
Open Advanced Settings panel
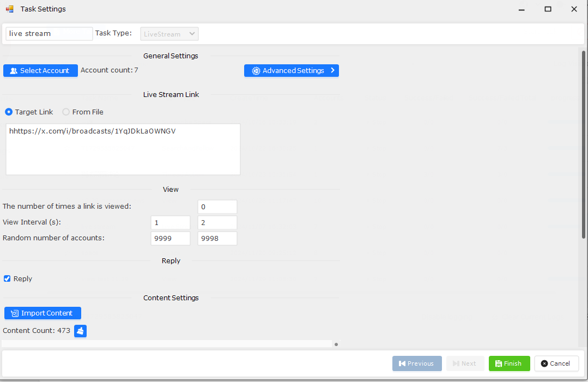pyautogui.click(x=292, y=71)
